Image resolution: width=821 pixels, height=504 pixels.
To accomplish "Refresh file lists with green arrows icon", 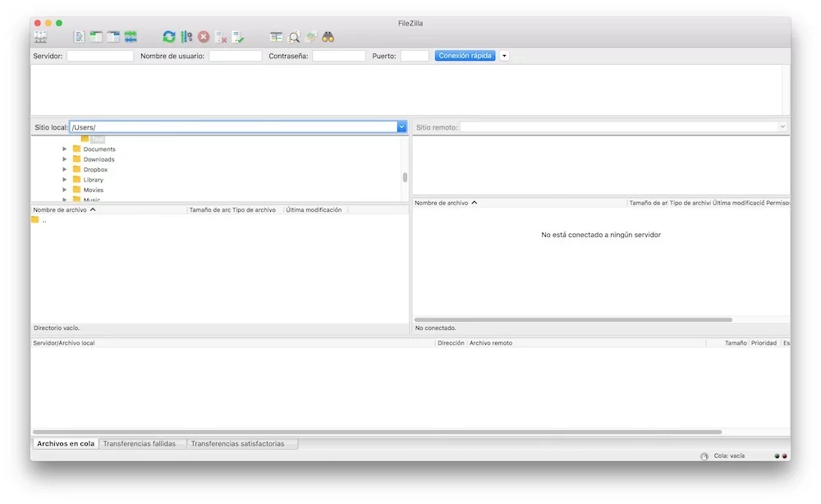I will pyautogui.click(x=168, y=37).
